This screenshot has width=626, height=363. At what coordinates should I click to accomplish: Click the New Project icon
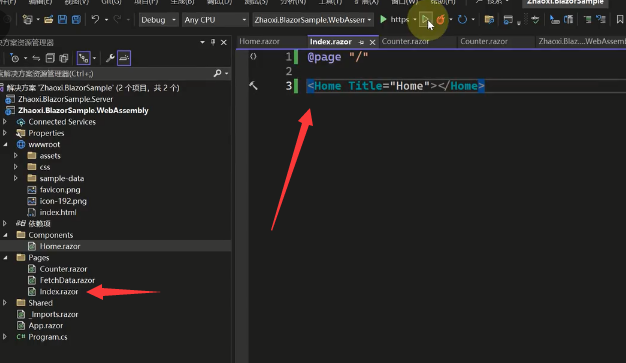[x=27, y=19]
